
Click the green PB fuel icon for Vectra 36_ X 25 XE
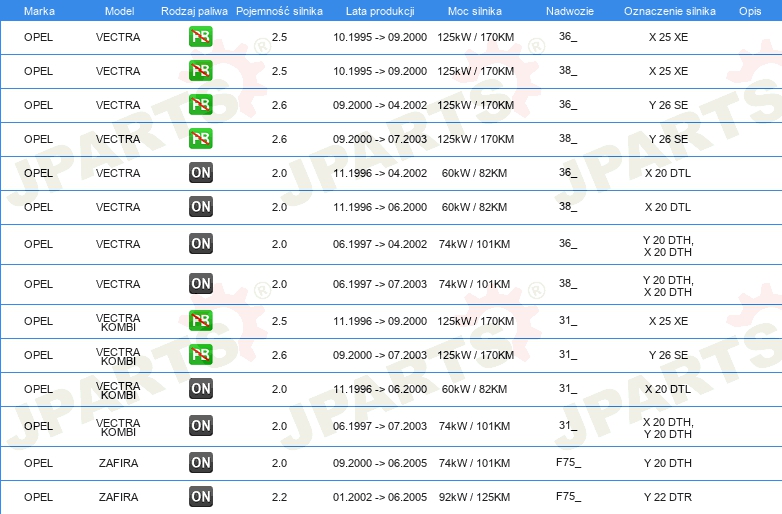click(x=200, y=36)
